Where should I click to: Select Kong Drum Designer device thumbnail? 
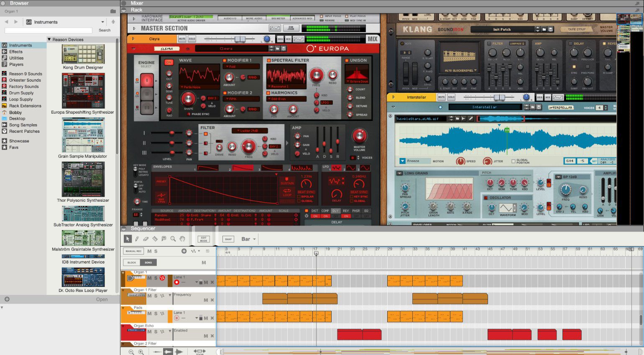tap(83, 55)
